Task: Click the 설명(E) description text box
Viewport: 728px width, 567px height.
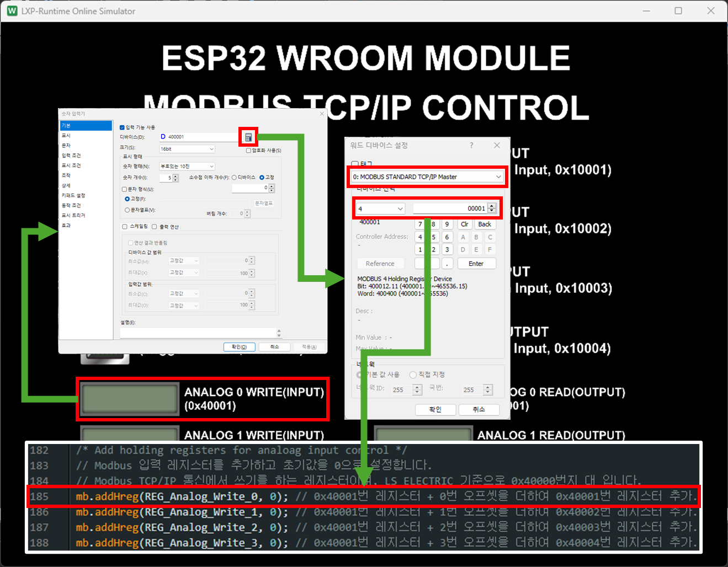Action: coord(199,333)
